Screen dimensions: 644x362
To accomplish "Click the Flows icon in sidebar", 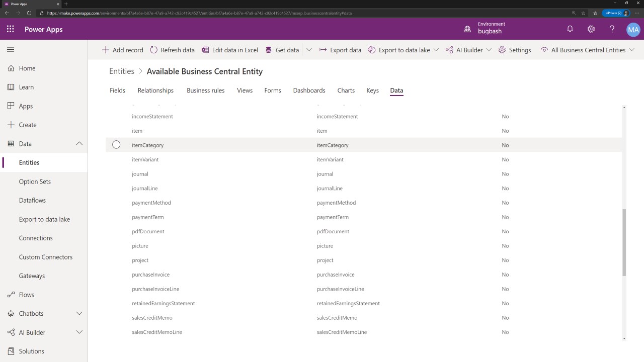I will (x=11, y=295).
